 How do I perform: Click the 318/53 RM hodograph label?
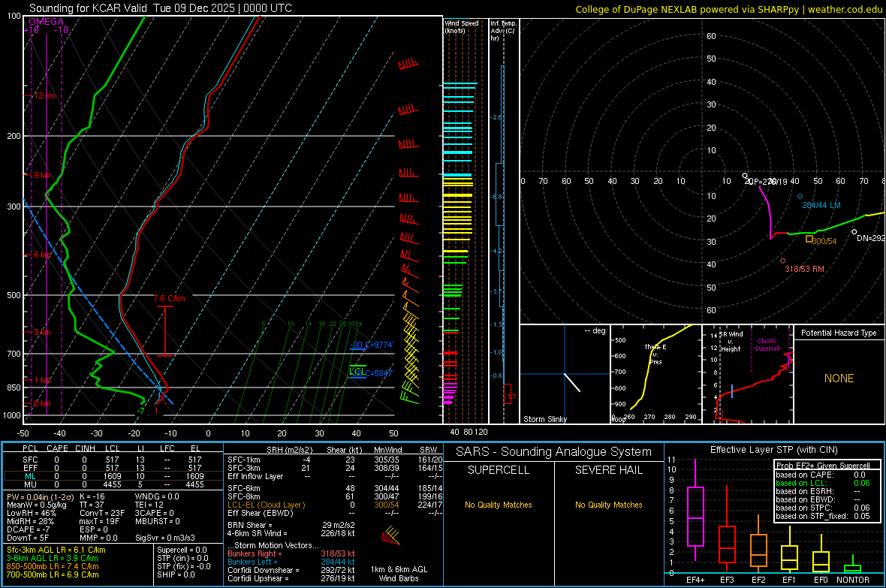pyautogui.click(x=804, y=269)
